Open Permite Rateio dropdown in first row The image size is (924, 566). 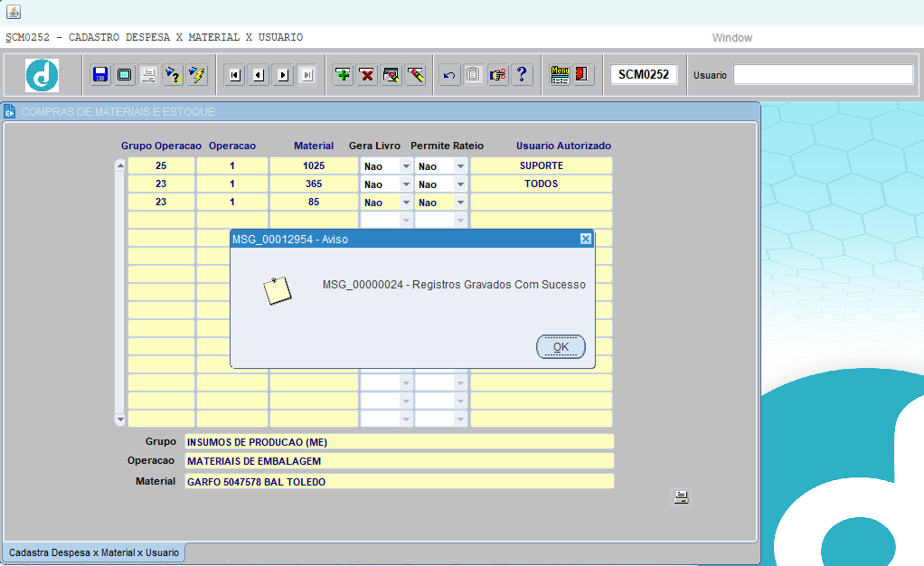(x=460, y=166)
